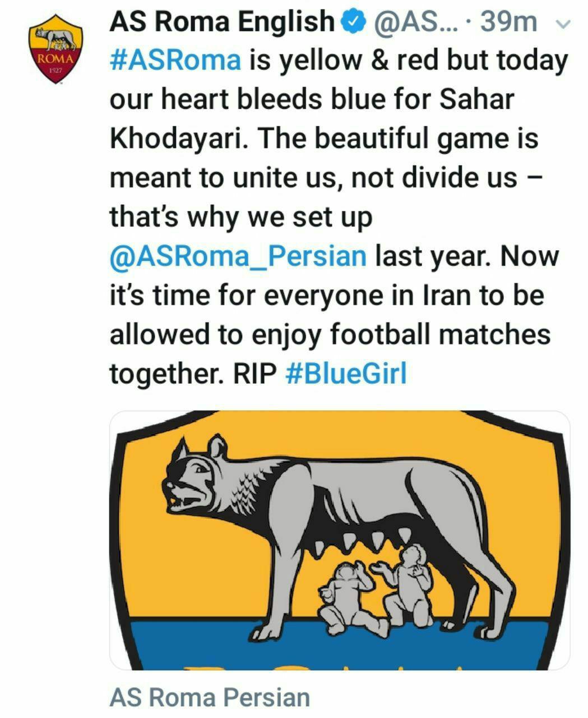Open the @ASRoma_Persian mention
Viewport: 588px width, 718px height.
click(238, 256)
